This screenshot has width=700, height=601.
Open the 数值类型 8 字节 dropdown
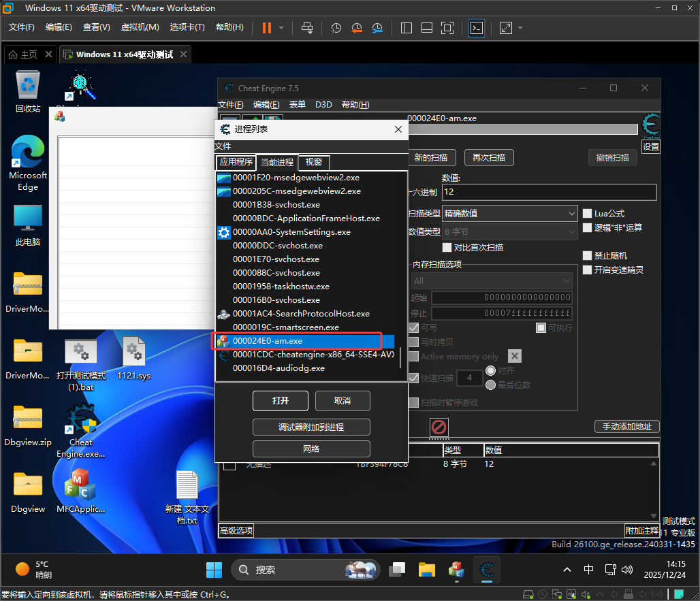coord(510,231)
